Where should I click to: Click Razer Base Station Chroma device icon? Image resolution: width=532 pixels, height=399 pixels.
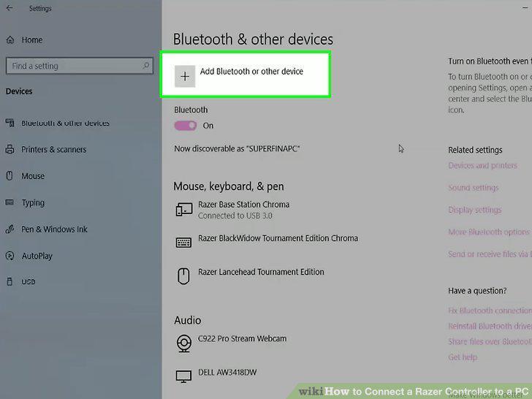tap(184, 209)
